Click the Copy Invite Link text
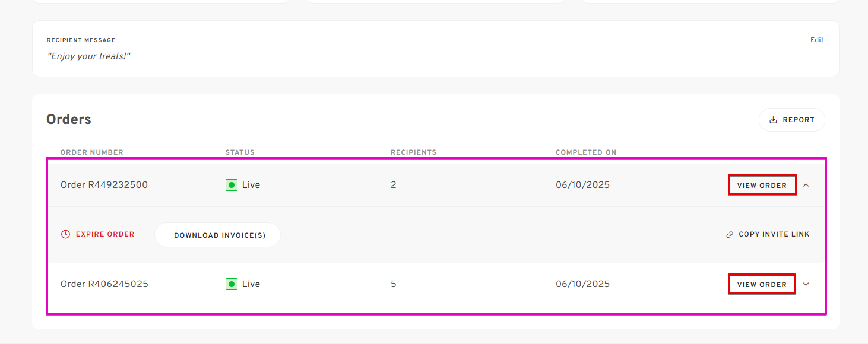The height and width of the screenshot is (344, 868). point(774,234)
